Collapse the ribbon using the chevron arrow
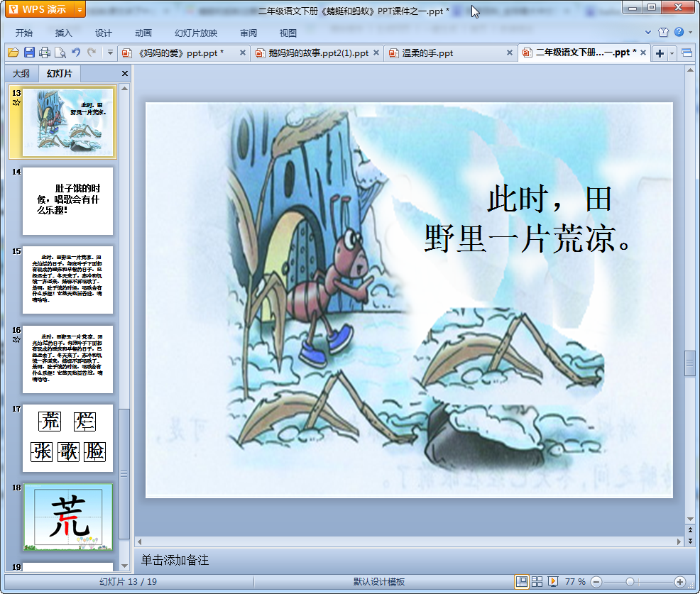The height and width of the screenshot is (594, 700). click(x=648, y=33)
